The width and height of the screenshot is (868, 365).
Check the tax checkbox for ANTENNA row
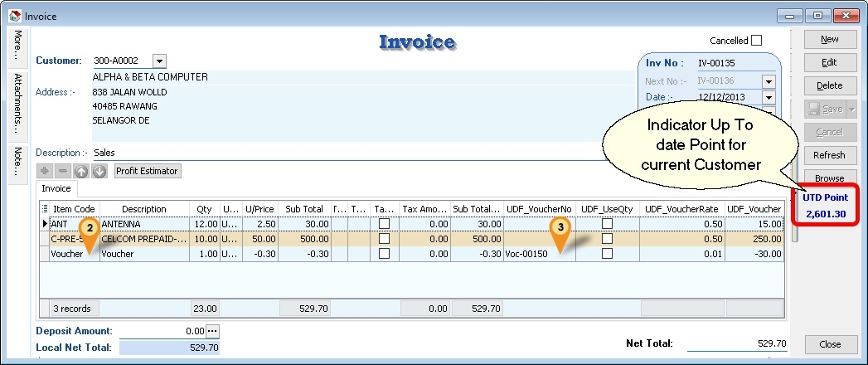[384, 224]
